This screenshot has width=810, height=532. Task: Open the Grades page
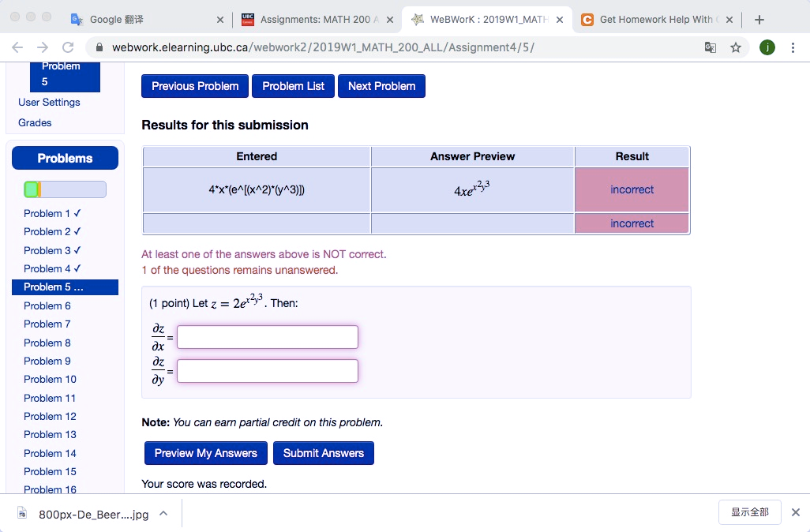pyautogui.click(x=34, y=122)
